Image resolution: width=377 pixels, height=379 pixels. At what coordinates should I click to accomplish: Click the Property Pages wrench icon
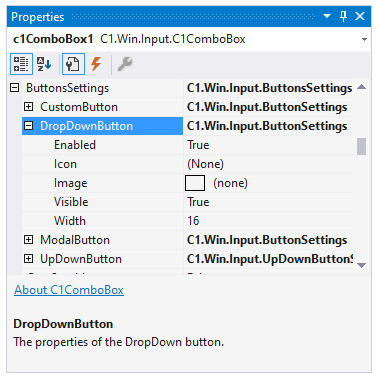125,64
